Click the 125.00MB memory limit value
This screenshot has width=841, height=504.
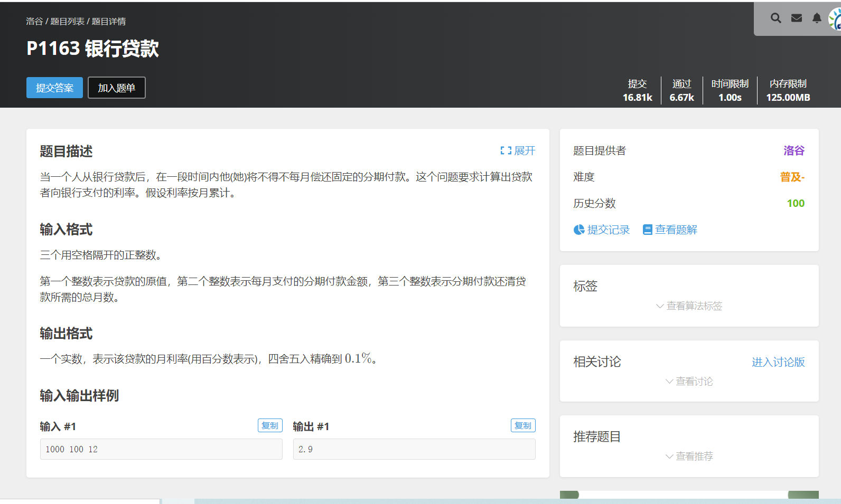[x=788, y=97]
